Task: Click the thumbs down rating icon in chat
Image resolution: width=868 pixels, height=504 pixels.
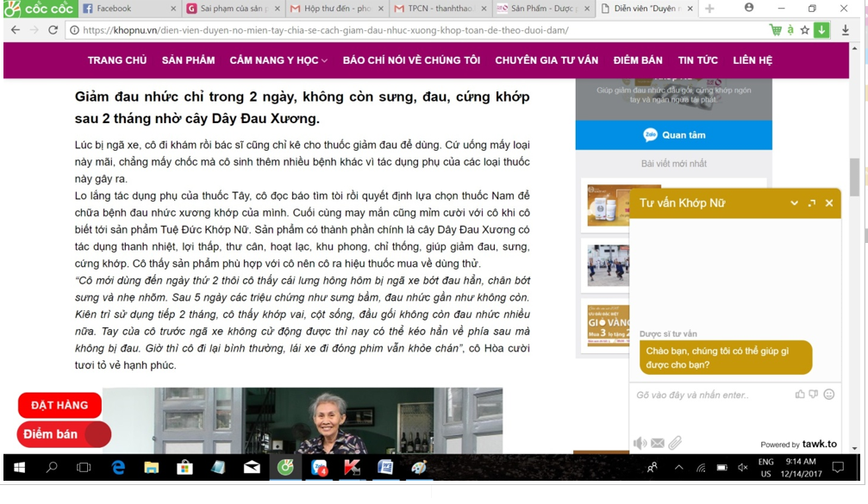Action: coord(814,394)
